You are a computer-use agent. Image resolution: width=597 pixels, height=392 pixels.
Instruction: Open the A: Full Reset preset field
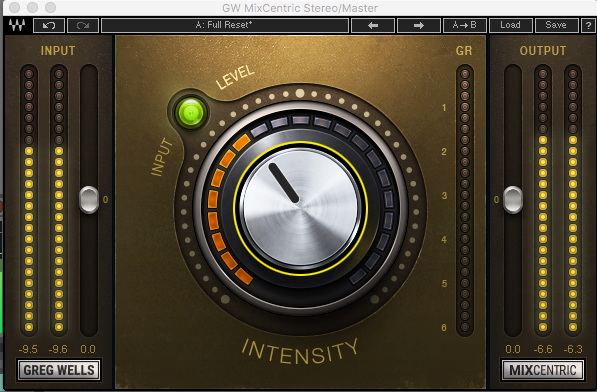coord(225,25)
